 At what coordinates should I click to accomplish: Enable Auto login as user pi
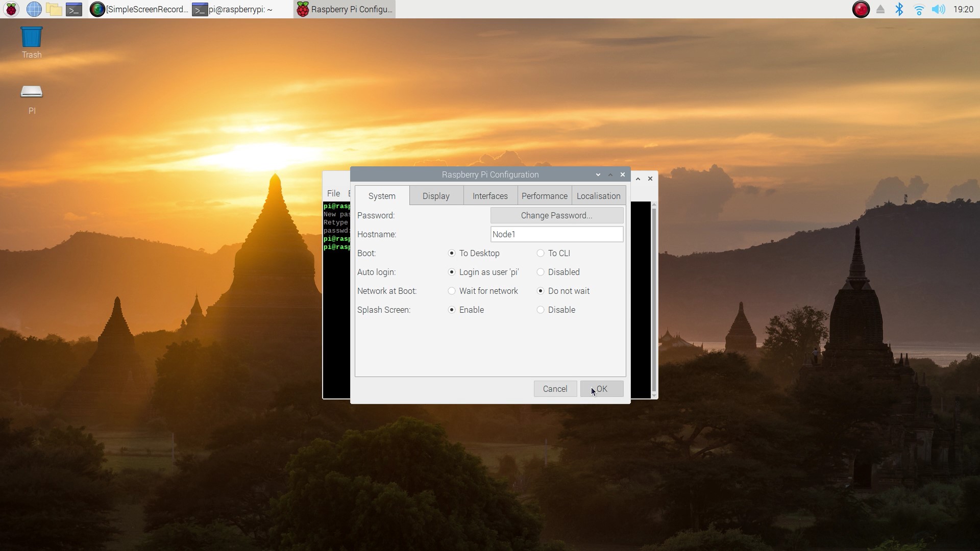452,272
